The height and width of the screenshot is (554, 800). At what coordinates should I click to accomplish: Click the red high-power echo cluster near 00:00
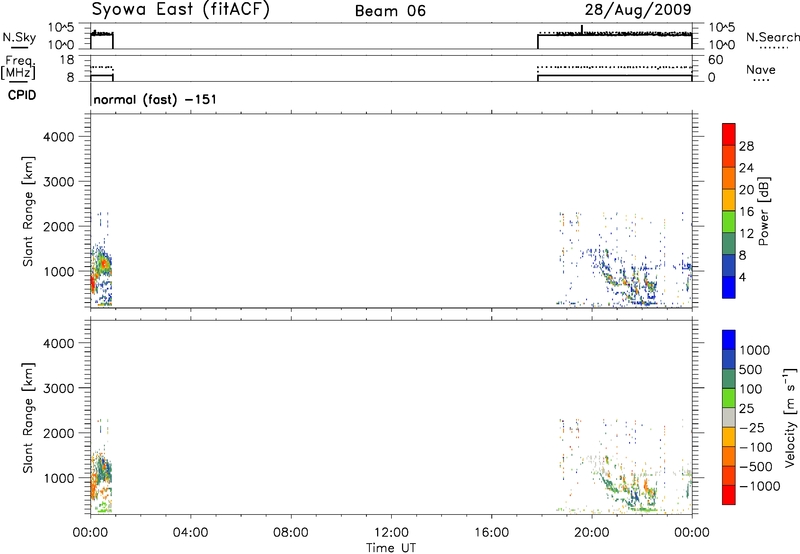(x=93, y=283)
